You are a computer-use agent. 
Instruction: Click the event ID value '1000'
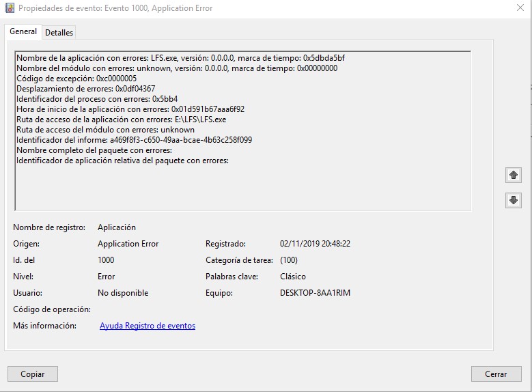point(106,260)
